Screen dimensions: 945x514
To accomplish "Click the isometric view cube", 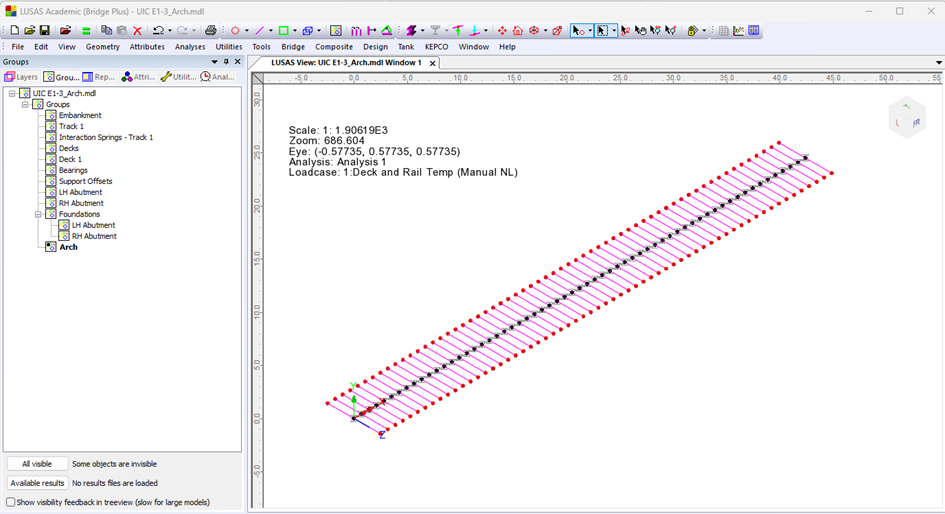I will coord(907,119).
